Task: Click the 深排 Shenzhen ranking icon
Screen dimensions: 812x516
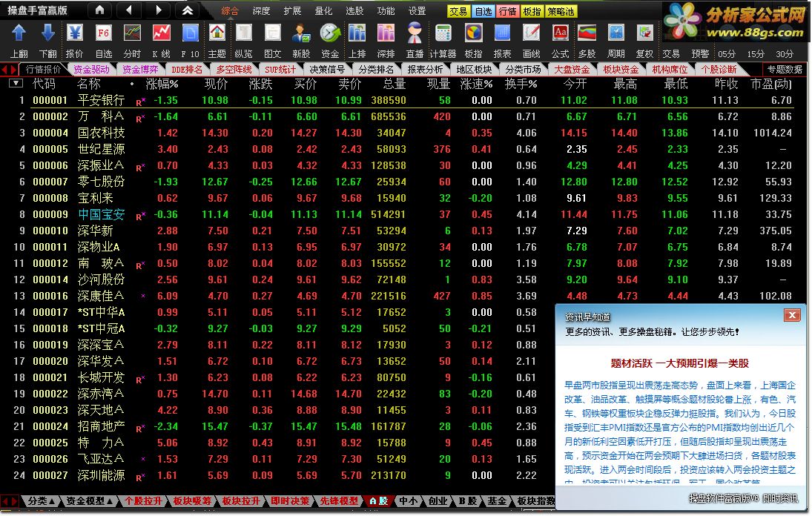Action: pyautogui.click(x=386, y=33)
